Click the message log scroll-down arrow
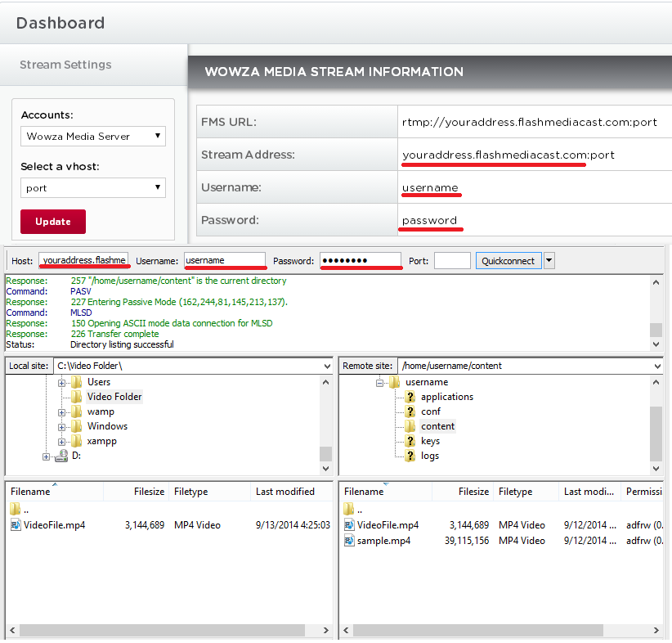Image resolution: width=672 pixels, height=643 pixels. [656, 344]
